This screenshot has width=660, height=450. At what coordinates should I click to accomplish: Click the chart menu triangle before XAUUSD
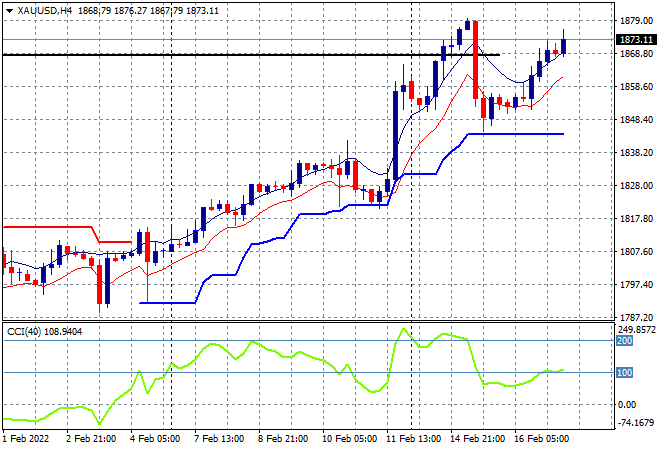(x=10, y=11)
